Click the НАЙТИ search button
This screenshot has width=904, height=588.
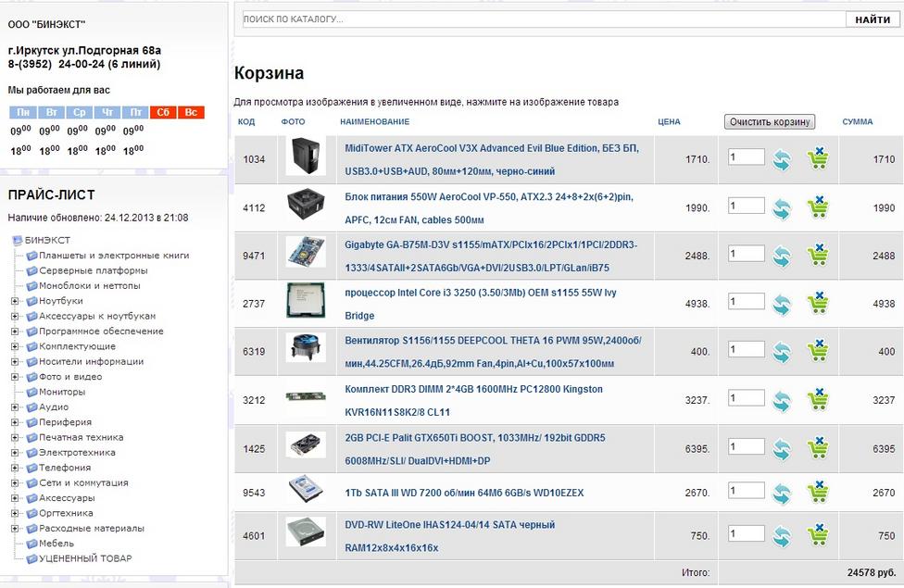[873, 19]
